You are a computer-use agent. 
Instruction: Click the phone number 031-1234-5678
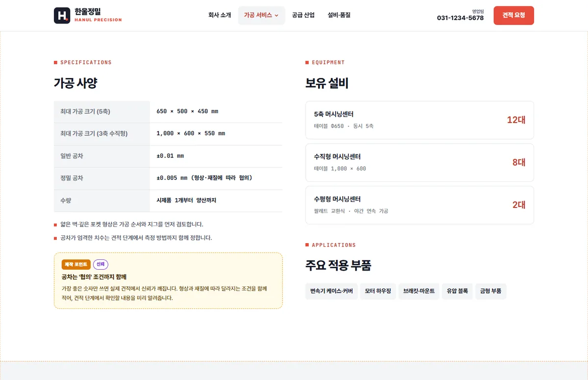[460, 18]
